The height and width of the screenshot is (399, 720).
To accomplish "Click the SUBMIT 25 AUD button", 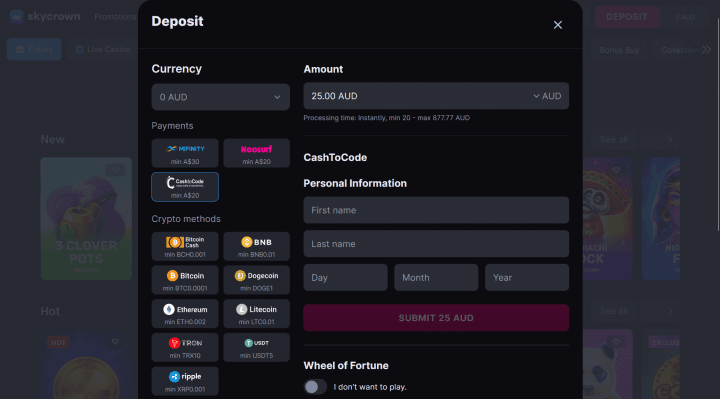I will point(436,318).
